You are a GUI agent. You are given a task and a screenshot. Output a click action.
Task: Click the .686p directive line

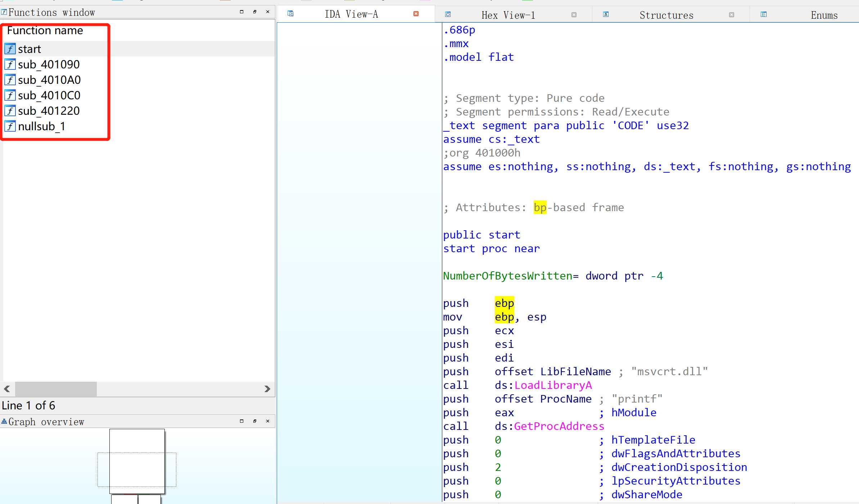[459, 30]
